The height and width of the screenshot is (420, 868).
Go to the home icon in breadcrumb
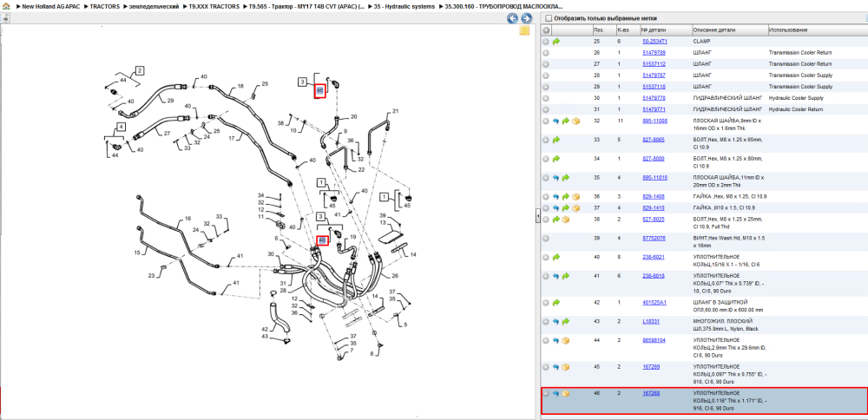point(5,7)
